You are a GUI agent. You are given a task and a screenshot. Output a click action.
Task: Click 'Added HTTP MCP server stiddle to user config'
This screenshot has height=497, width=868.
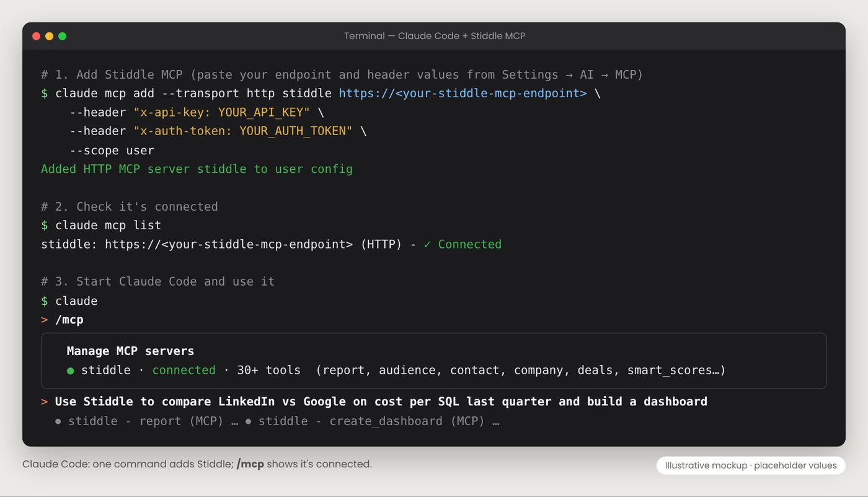[197, 169]
